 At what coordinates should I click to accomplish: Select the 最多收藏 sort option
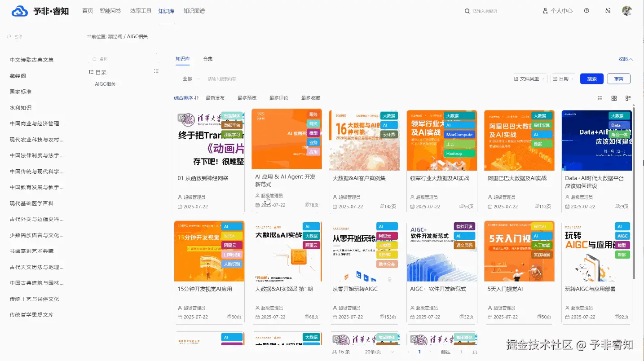click(x=311, y=98)
